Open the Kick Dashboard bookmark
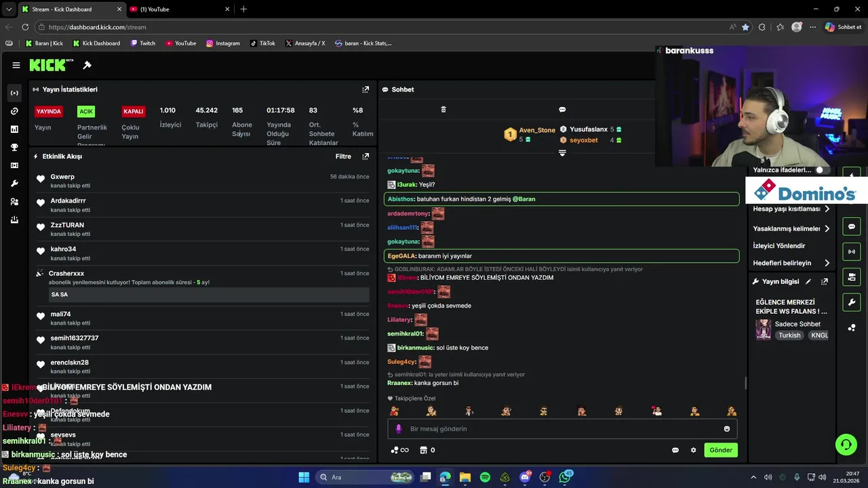The width and height of the screenshot is (868, 488). pyautogui.click(x=96, y=43)
